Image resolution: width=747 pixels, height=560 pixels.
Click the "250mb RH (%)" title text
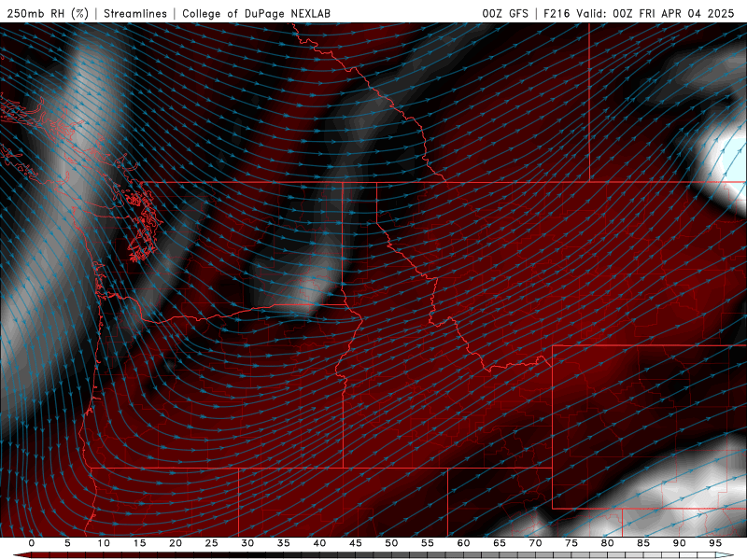[x=48, y=13]
